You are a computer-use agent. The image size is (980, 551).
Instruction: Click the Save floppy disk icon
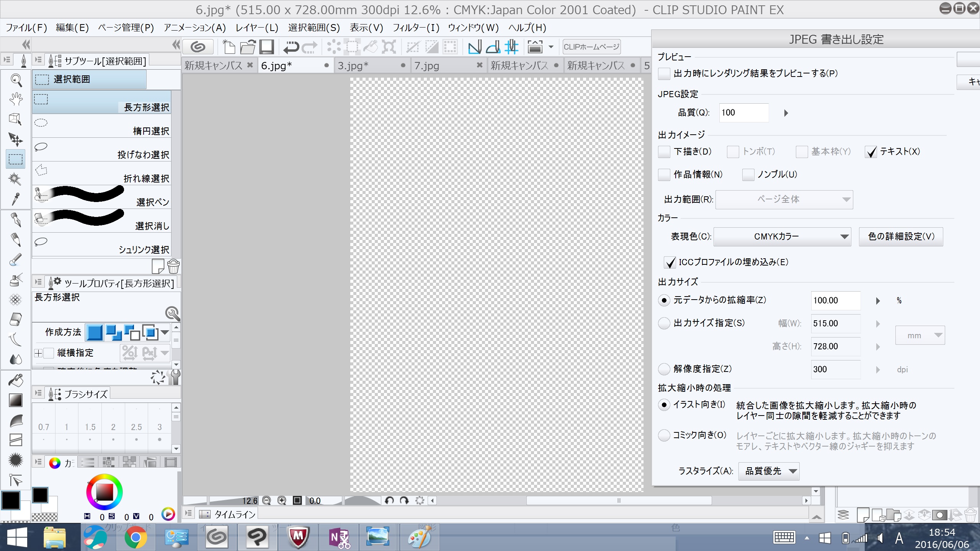coord(266,47)
